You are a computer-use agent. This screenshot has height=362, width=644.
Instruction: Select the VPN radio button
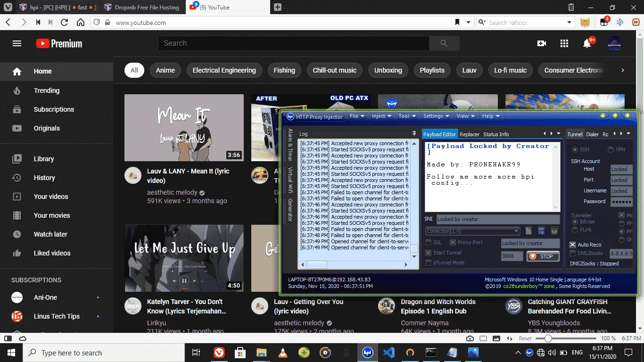[611, 149]
